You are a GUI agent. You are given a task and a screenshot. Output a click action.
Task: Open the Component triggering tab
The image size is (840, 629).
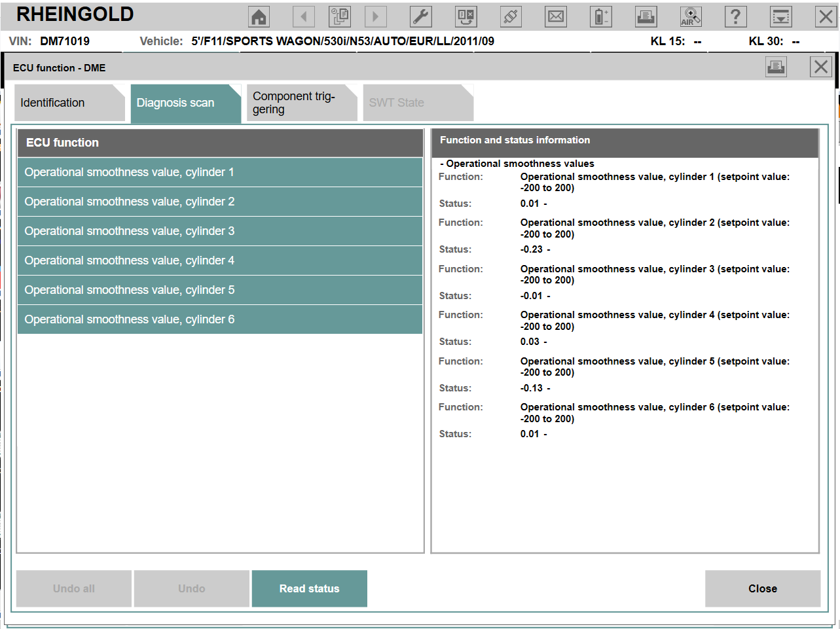click(x=302, y=103)
